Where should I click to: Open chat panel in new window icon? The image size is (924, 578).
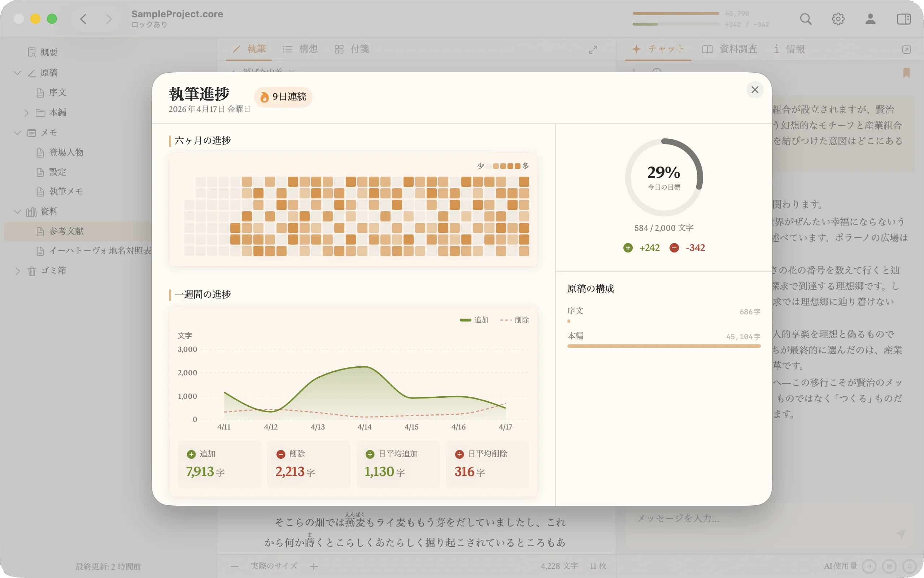click(906, 50)
